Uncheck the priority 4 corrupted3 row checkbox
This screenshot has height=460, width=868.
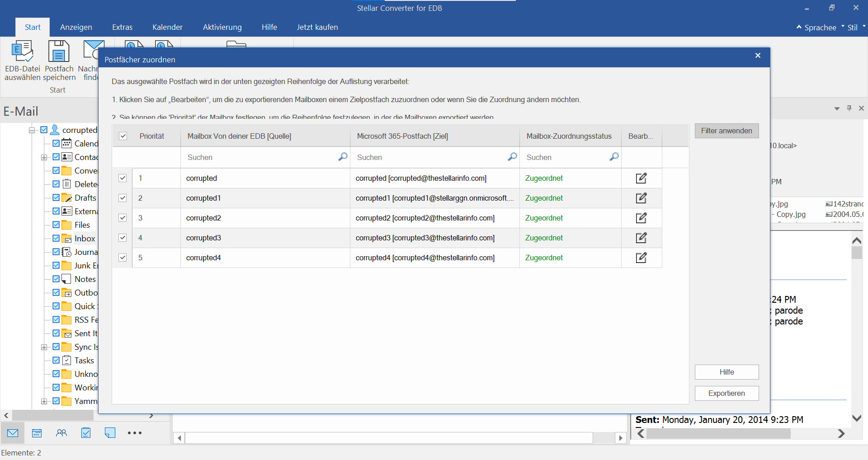(123, 238)
